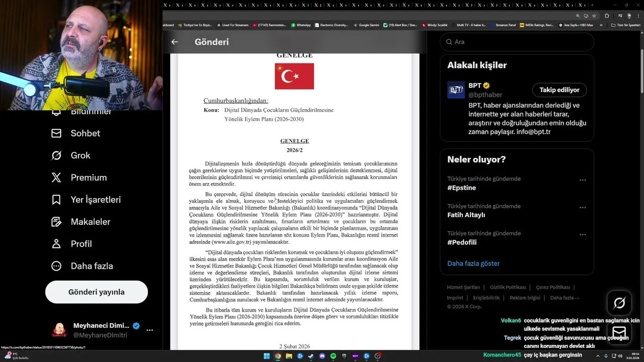This screenshot has width=644, height=362.
Task: Open the floating messages envelope button
Action: 619,332
